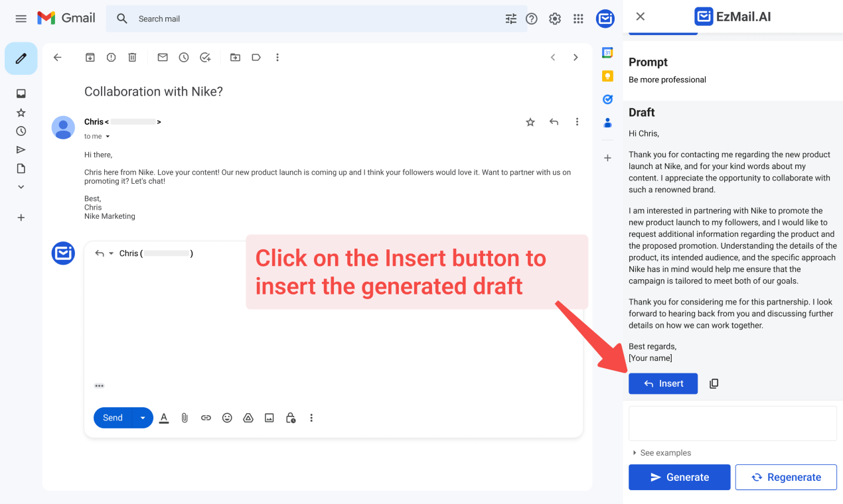The height and width of the screenshot is (504, 843).
Task: Open the Support help icon
Action: pos(532,19)
